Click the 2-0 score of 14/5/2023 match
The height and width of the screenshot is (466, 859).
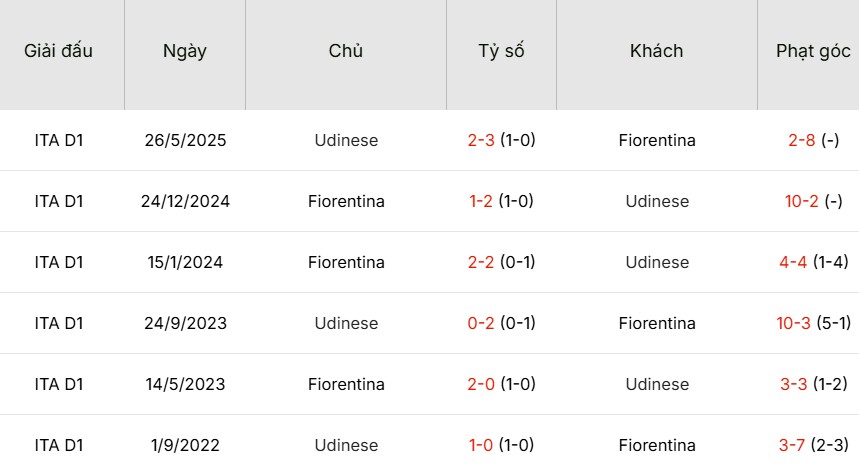[x=482, y=384]
